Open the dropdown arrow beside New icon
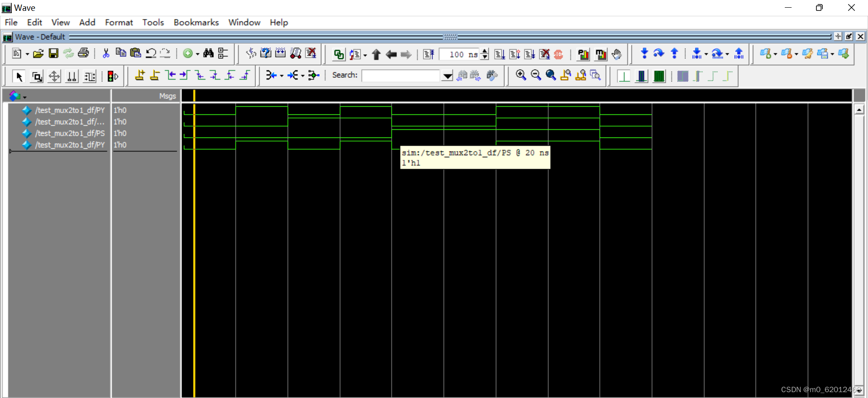Screen dimensions: 868x398 27,54
